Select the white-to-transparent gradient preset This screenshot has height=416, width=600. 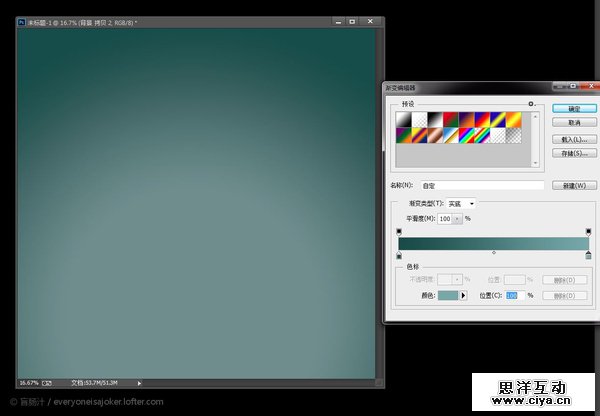pyautogui.click(x=419, y=119)
